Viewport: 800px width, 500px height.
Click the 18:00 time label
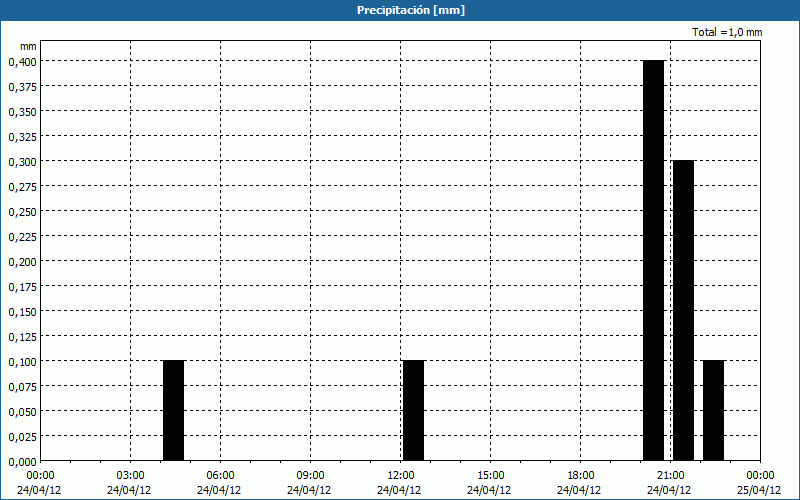coord(580,476)
